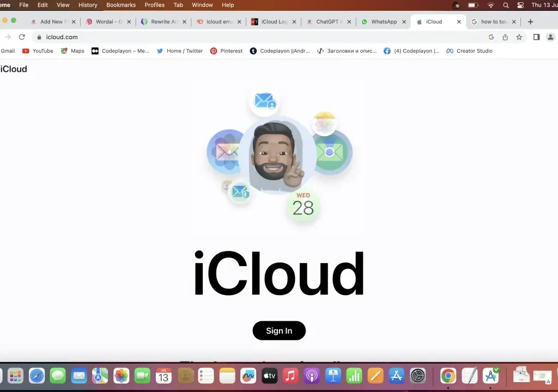Switch to the WhatsApp tab
558x392 pixels.
click(384, 22)
